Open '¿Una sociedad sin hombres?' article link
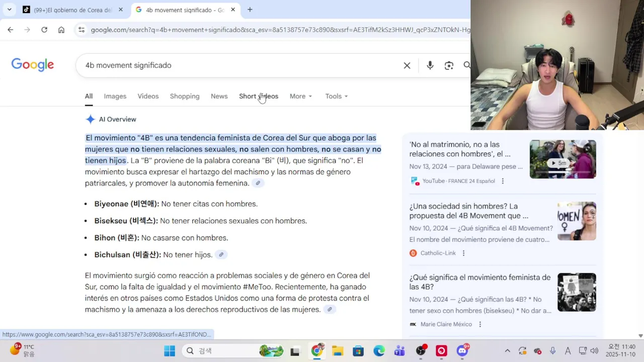Screen dimensions: 644x362 [468, 211]
